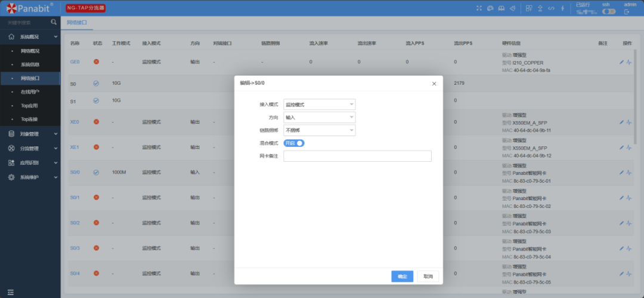Expand the 系统维护 sidebar section

30,177
